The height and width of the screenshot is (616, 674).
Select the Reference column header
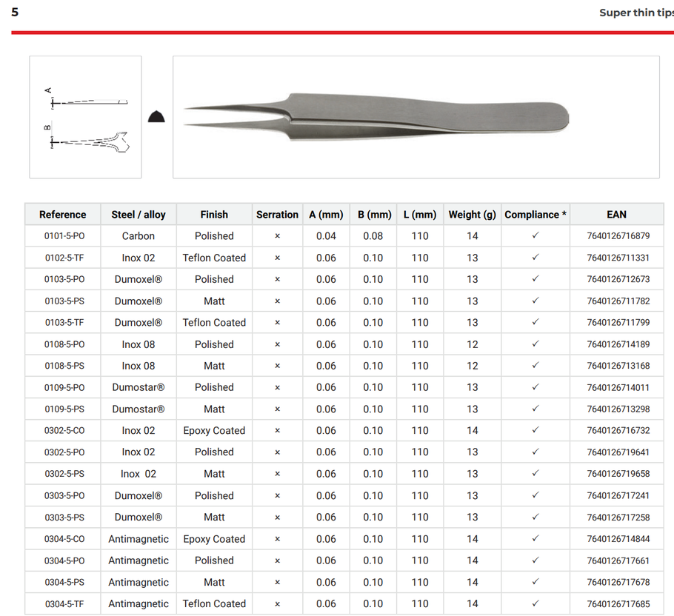(63, 215)
